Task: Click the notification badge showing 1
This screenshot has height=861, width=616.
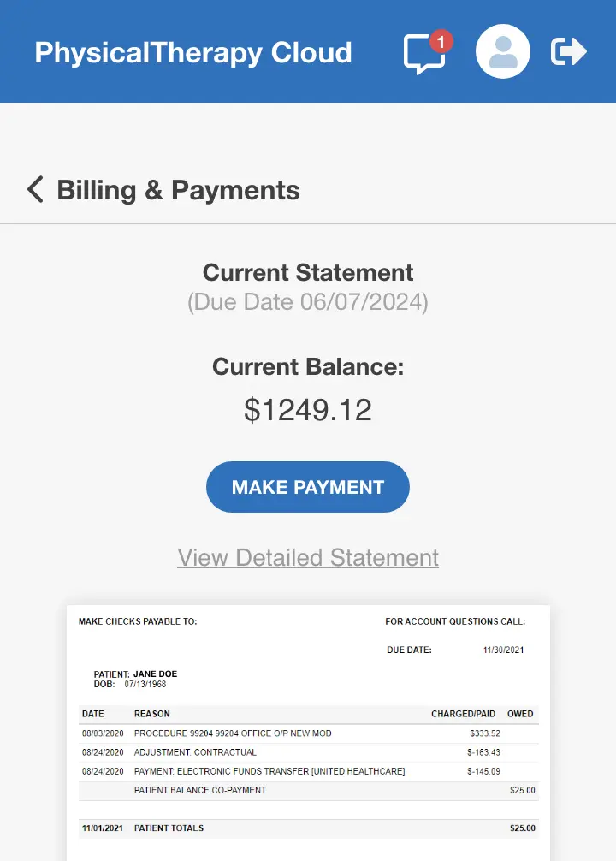Action: [x=441, y=40]
